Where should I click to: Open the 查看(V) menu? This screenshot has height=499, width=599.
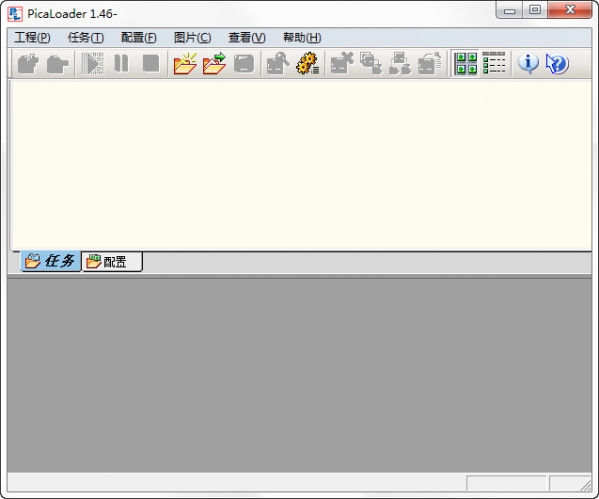pyautogui.click(x=246, y=37)
